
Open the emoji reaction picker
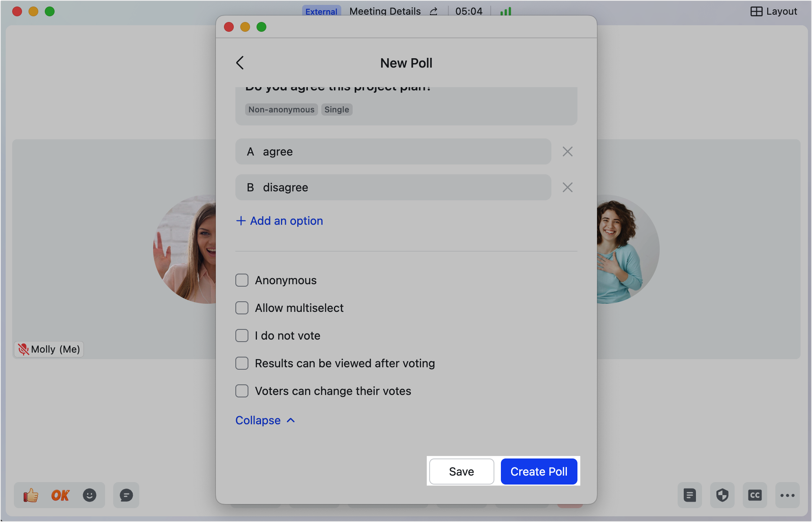click(90, 495)
